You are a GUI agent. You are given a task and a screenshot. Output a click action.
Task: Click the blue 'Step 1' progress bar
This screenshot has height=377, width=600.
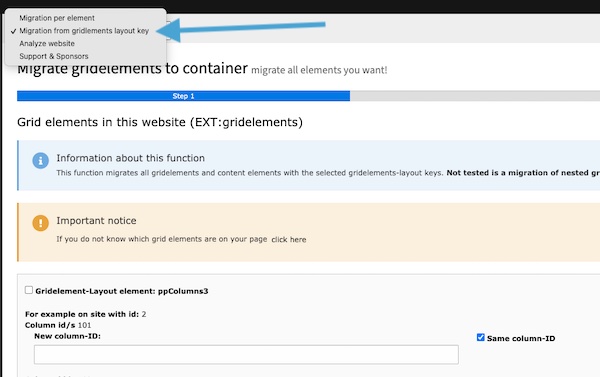coord(183,96)
